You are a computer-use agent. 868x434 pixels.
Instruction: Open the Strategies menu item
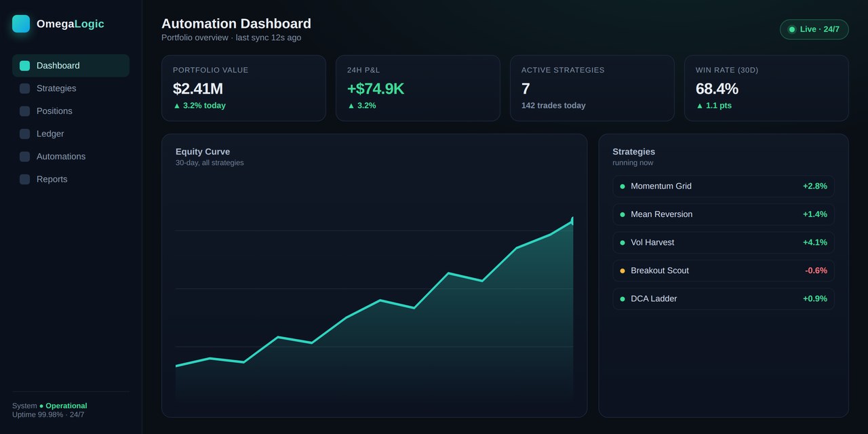(x=71, y=88)
